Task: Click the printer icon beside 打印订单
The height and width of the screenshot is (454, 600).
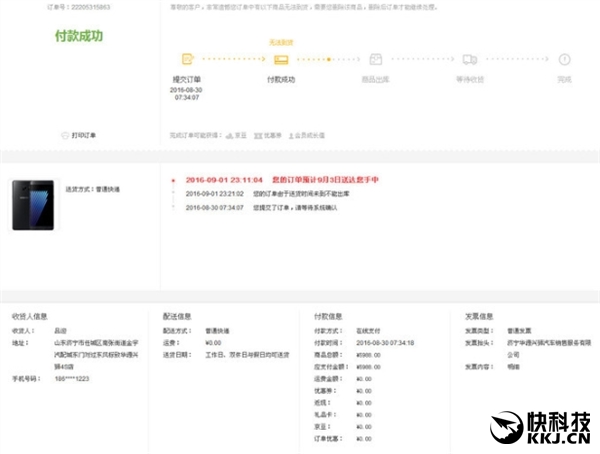Action: click(64, 133)
